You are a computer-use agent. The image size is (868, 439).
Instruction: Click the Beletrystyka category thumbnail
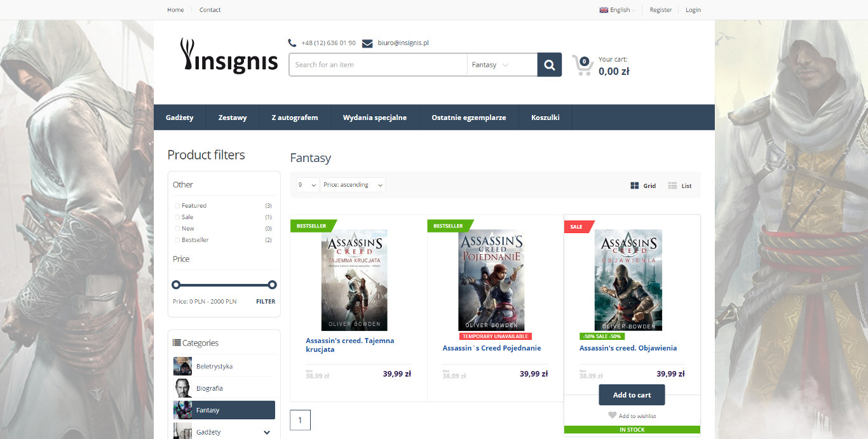coord(182,366)
